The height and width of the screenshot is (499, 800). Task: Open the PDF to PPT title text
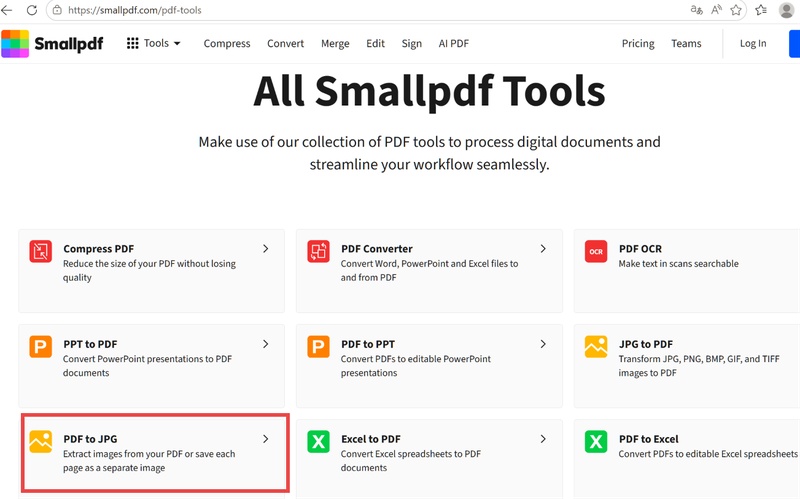coord(368,344)
